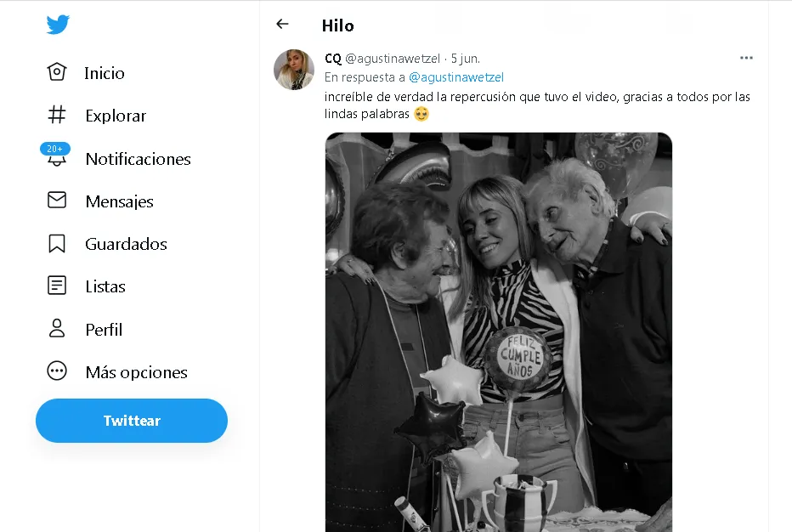Viewport: 792px width, 532px height.
Task: Click the Twitter bird logo
Action: tap(58, 25)
